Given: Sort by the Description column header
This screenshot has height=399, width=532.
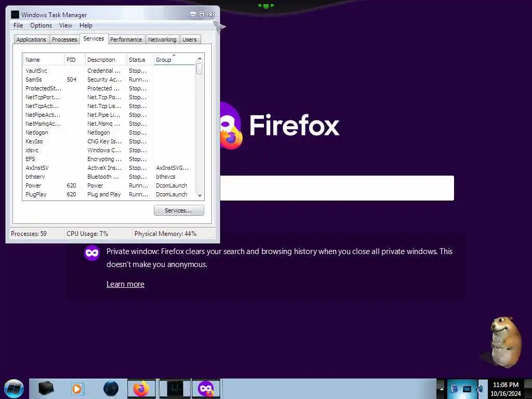Looking at the screenshot, I should click(106, 60).
